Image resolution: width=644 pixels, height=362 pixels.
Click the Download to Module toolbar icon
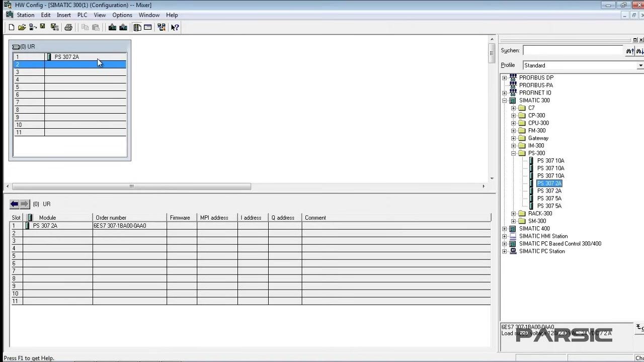112,28
